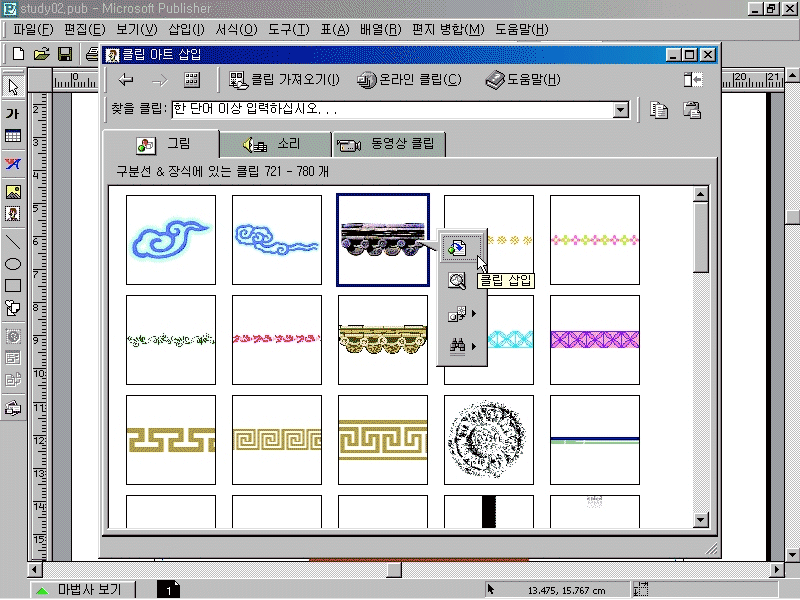This screenshot has height=600, width=800.
Task: Open the Find Similar Clips binoculars option
Action: point(461,346)
